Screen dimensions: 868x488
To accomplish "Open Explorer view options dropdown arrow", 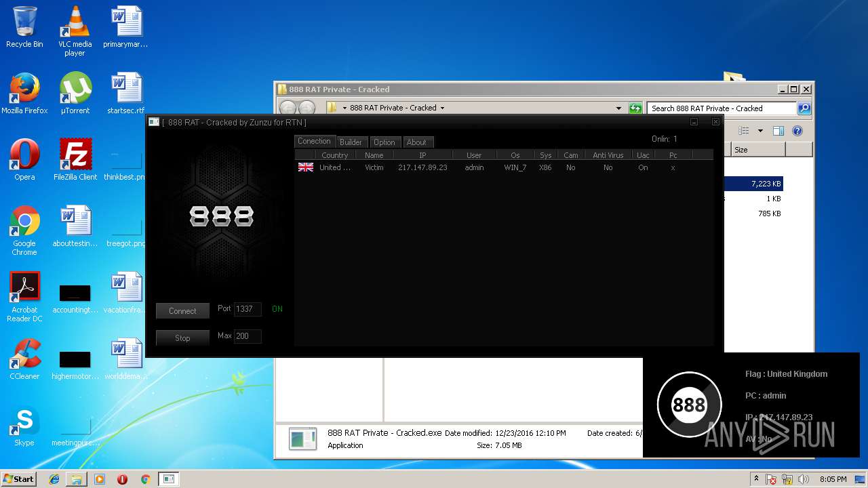I will click(x=760, y=131).
